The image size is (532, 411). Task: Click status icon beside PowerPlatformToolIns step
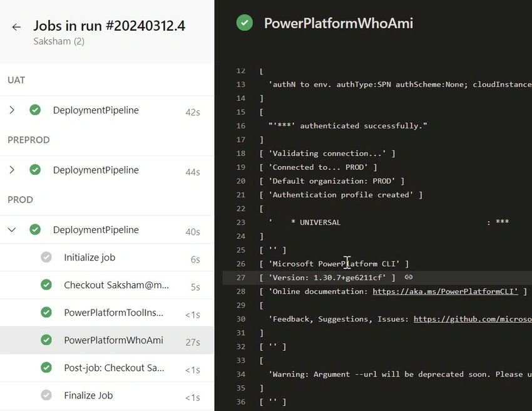coord(46,312)
